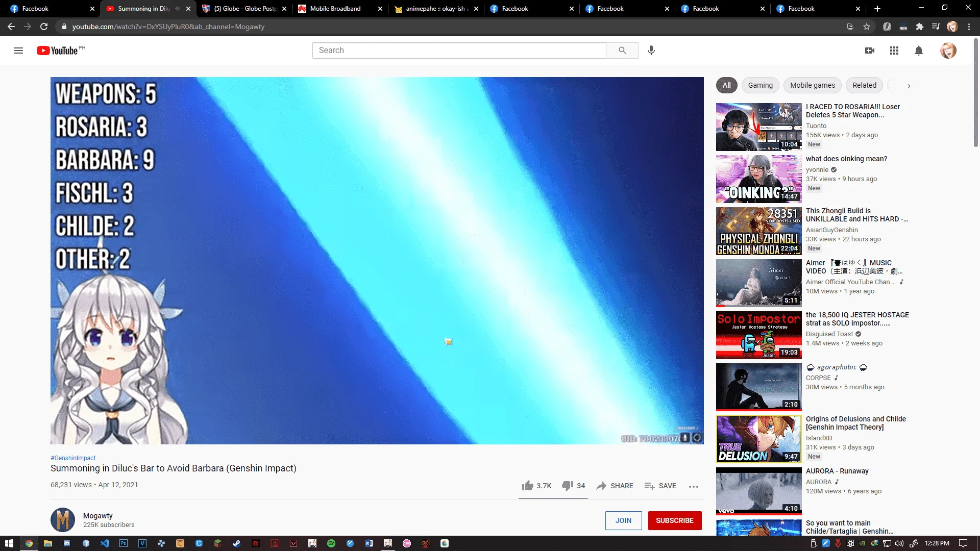Viewport: 980px width, 551px height.
Task: Open the Windows Start menu
Action: click(9, 543)
